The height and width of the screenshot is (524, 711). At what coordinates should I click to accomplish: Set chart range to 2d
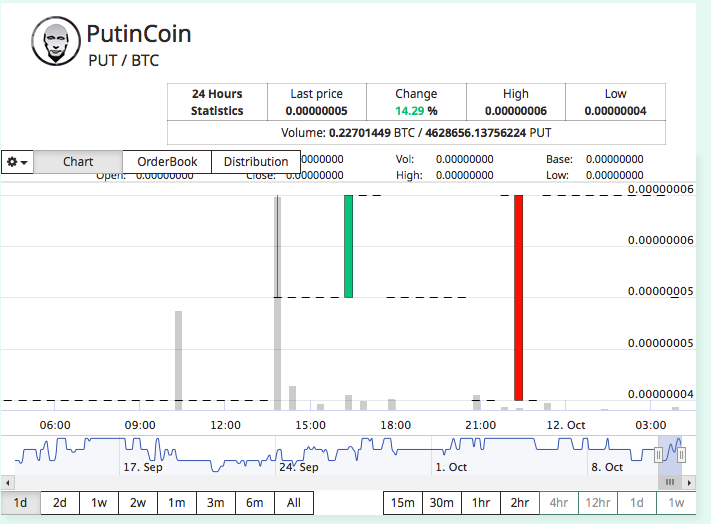pyautogui.click(x=59, y=503)
